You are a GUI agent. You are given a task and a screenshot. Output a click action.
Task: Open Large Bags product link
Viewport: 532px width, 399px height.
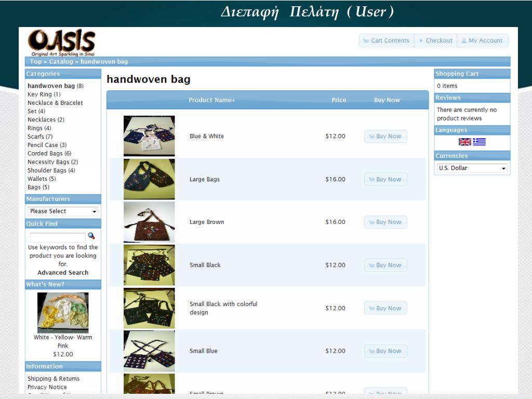pyautogui.click(x=205, y=179)
